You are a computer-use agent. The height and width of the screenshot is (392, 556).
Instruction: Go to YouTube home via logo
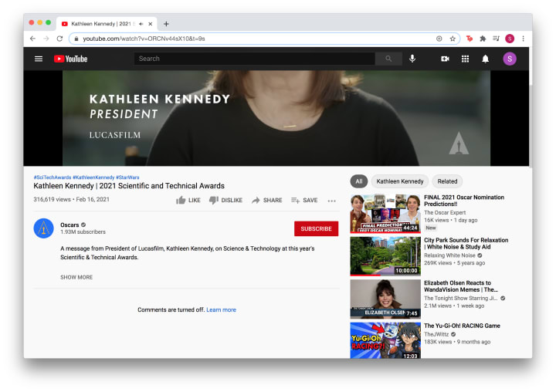coord(70,59)
